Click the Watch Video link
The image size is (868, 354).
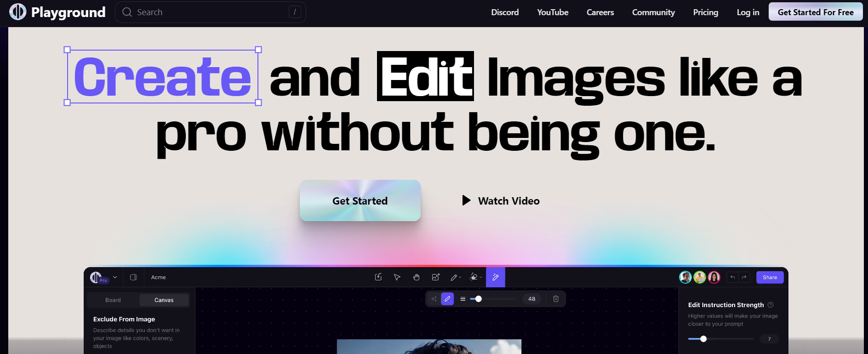[501, 201]
